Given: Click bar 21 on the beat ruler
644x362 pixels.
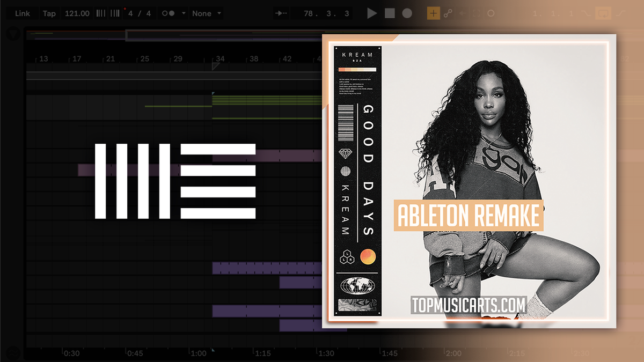Looking at the screenshot, I should pyautogui.click(x=111, y=58).
